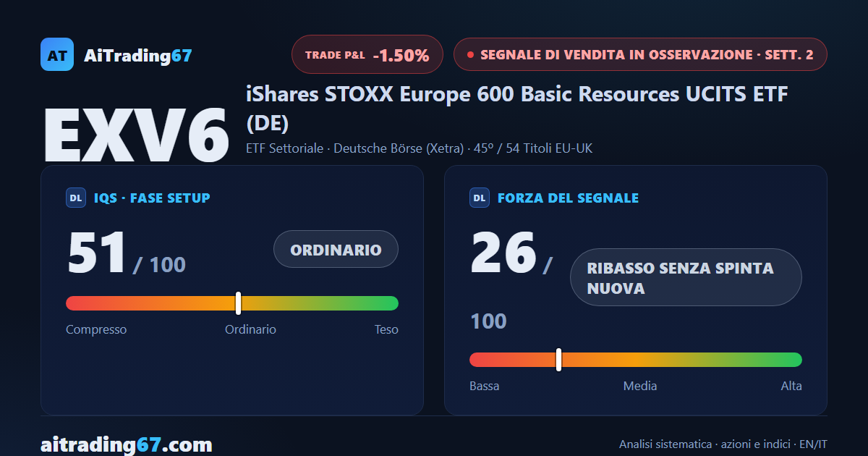The image size is (868, 456).
Task: Click the DL icon beside IQS Fase Setup
Action: pyautogui.click(x=76, y=198)
